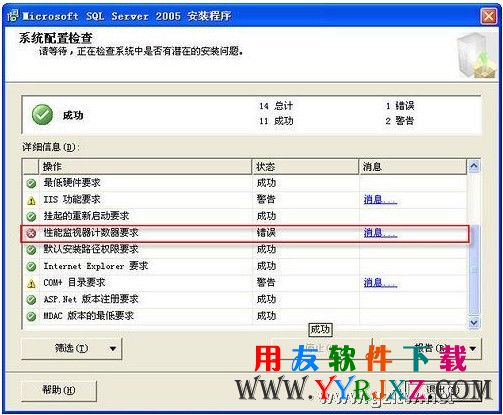
Task: Open the 消息 link for COM+ 目录要求
Action: 380,283
